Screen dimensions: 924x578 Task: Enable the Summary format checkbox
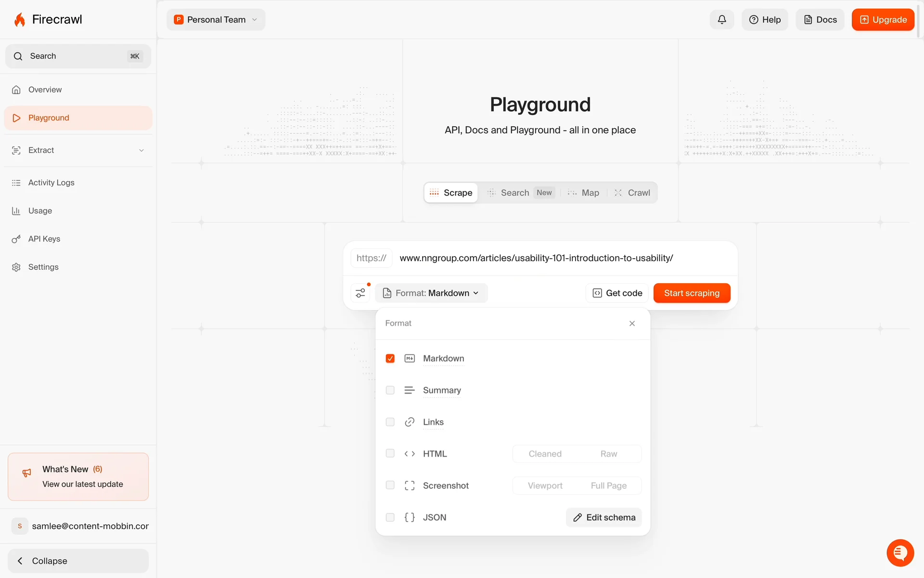tap(390, 390)
